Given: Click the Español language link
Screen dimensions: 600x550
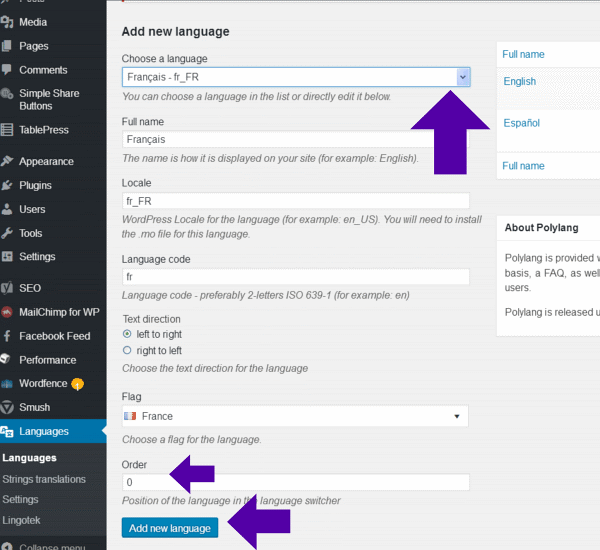Looking at the screenshot, I should click(521, 123).
